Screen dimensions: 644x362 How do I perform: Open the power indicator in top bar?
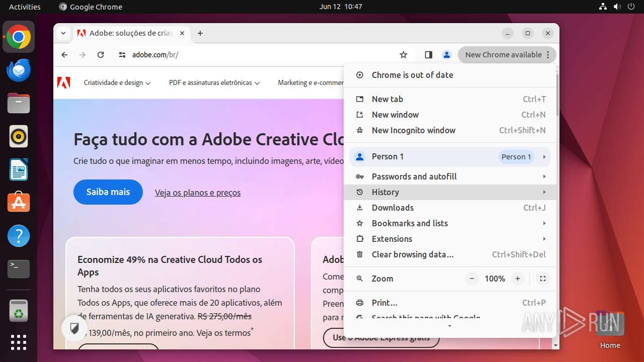point(631,7)
